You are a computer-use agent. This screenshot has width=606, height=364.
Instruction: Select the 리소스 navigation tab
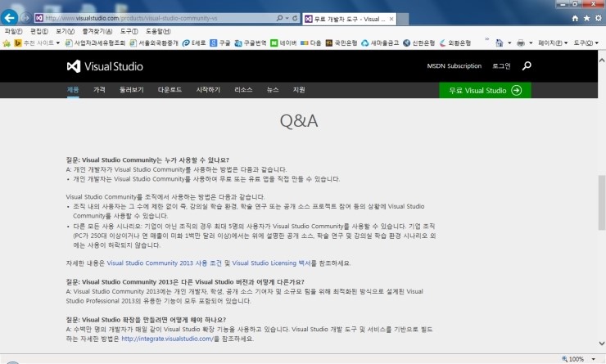point(243,89)
